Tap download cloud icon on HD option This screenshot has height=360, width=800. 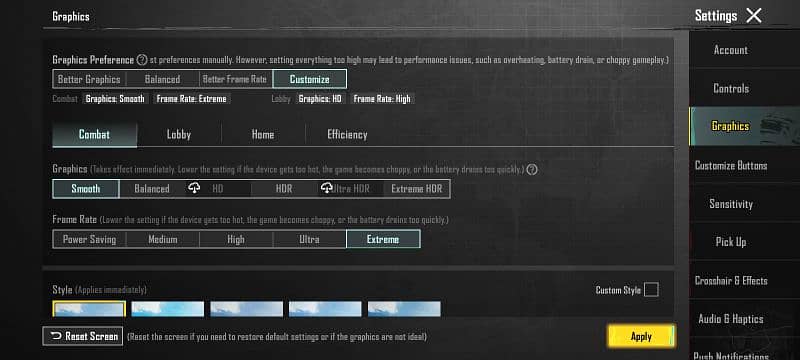point(194,188)
